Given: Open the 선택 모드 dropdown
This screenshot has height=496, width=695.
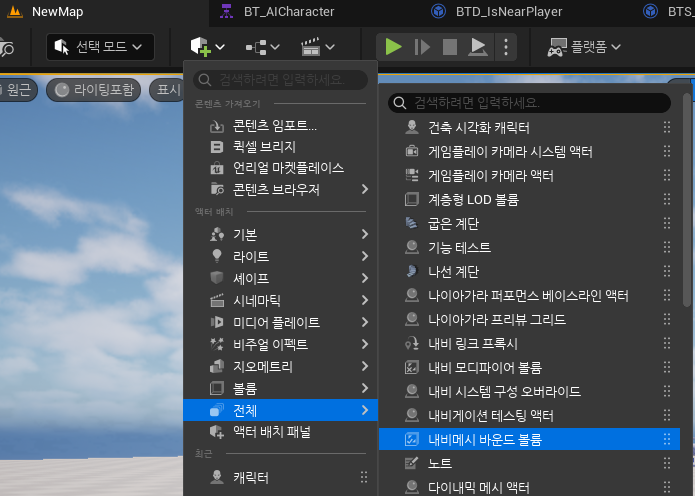Looking at the screenshot, I should 100,47.
